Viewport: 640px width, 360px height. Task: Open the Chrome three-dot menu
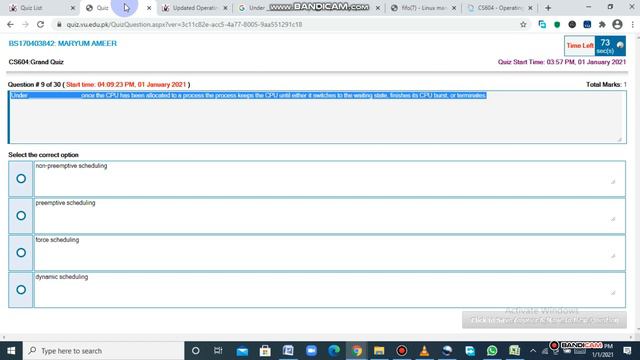633,24
